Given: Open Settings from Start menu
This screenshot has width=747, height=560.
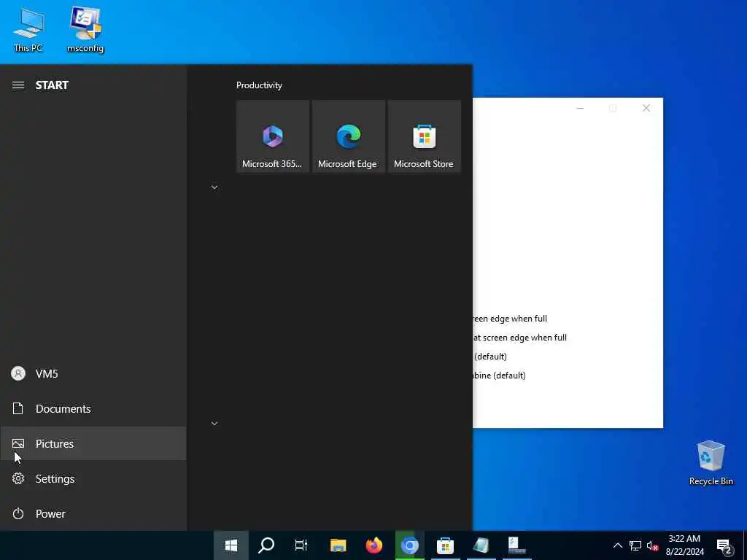Looking at the screenshot, I should click(x=93, y=478).
